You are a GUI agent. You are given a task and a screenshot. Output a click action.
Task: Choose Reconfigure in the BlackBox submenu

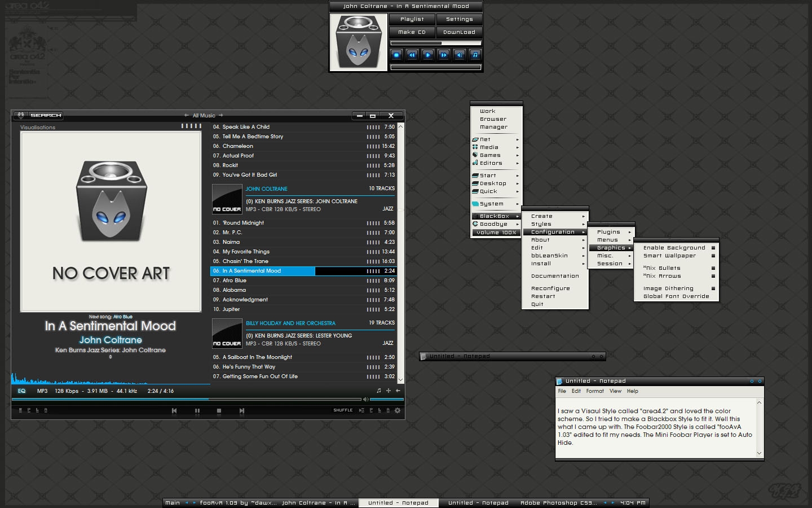555,288
